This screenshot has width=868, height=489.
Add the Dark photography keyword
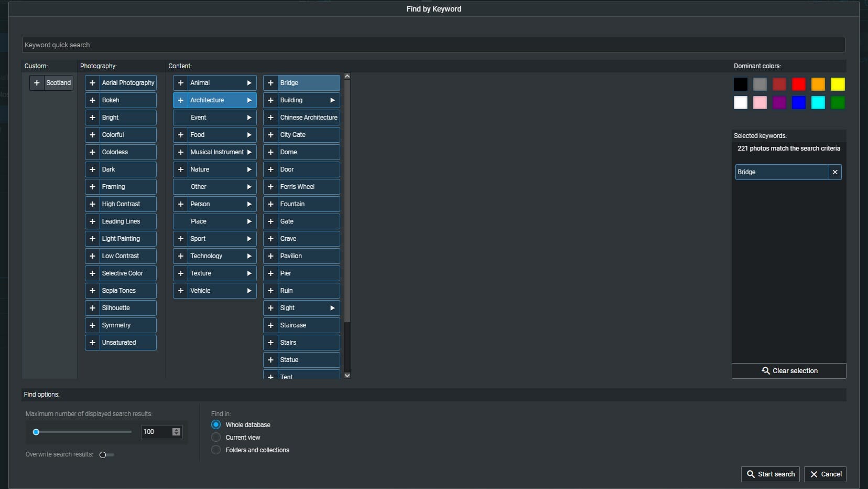(91, 169)
